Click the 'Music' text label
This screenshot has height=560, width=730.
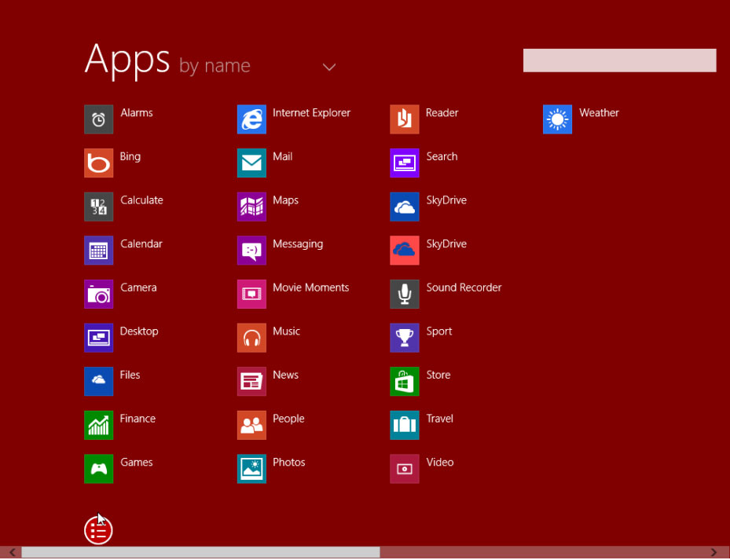(286, 332)
